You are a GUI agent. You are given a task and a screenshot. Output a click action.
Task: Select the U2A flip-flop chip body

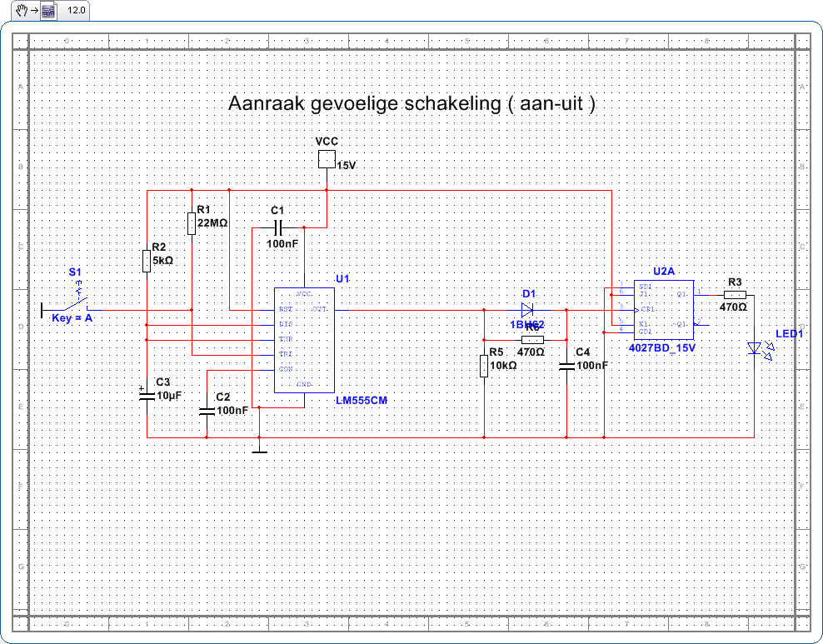[x=664, y=310]
